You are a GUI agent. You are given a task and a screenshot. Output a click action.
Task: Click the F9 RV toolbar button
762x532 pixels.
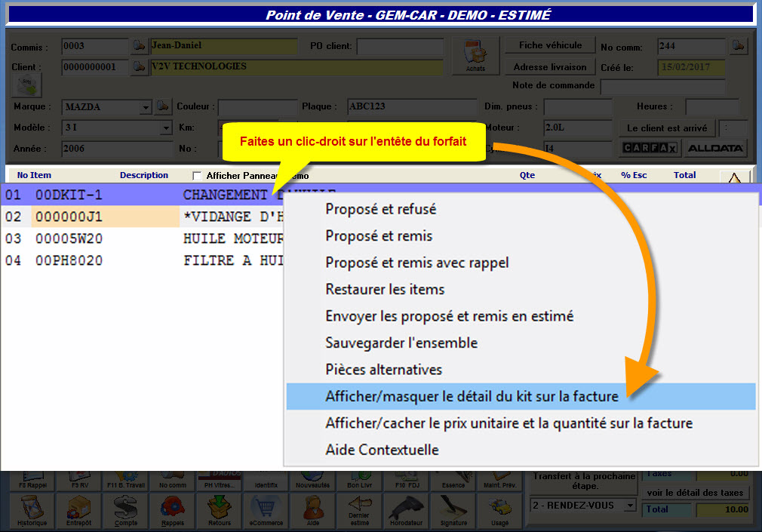point(78,481)
